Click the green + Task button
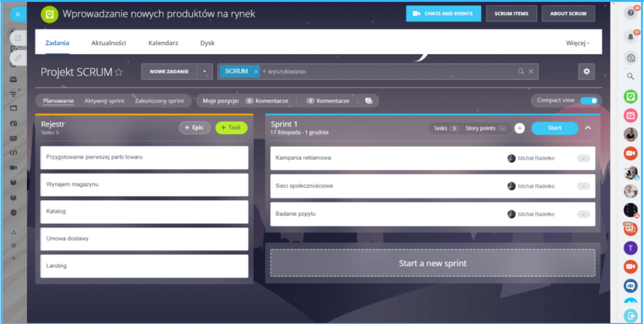Screen dimensions: 644x324 (231, 128)
